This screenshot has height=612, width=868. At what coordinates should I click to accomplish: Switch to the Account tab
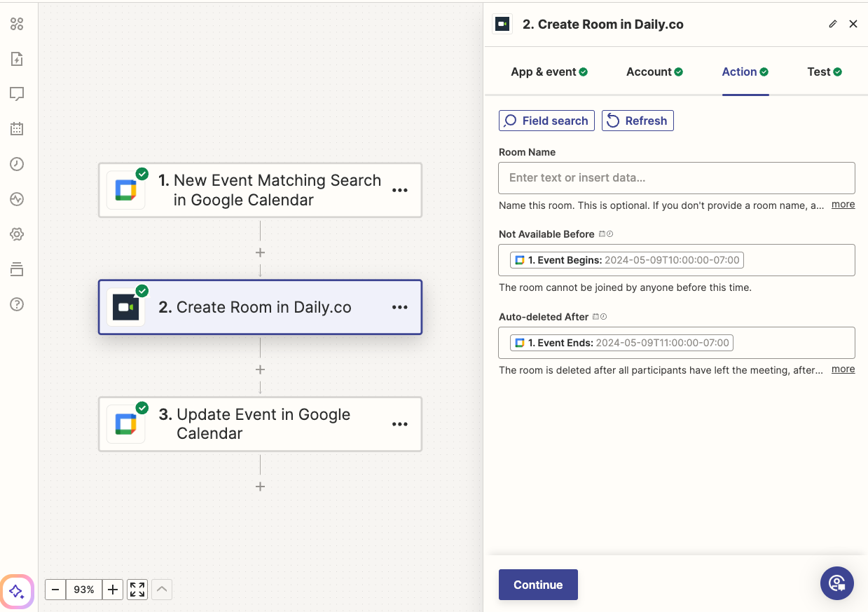point(654,72)
